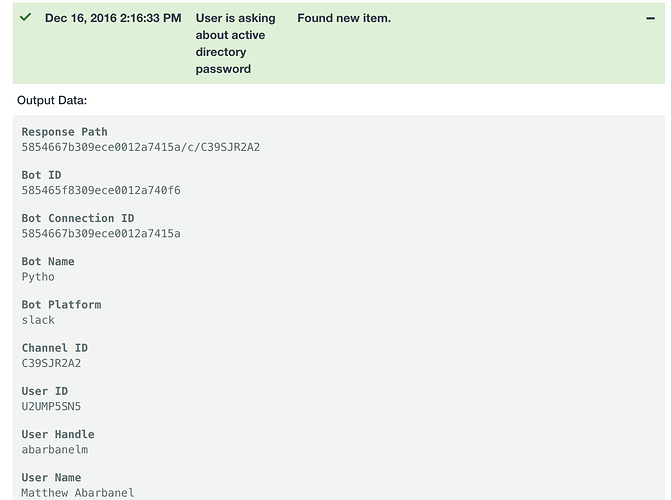The height and width of the screenshot is (500, 671).
Task: Click the Bot Name value Pytho
Action: [x=38, y=277]
